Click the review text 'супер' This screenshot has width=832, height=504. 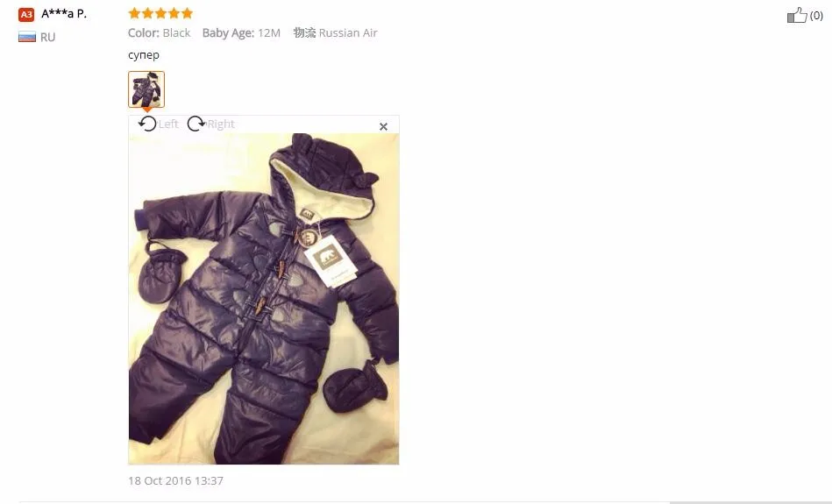(143, 55)
